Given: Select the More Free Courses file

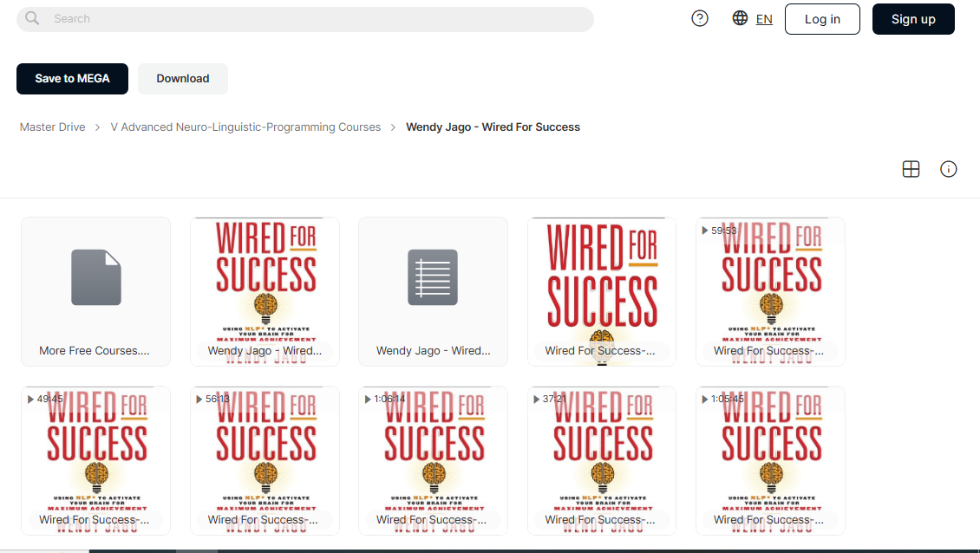Looking at the screenshot, I should pos(95,292).
